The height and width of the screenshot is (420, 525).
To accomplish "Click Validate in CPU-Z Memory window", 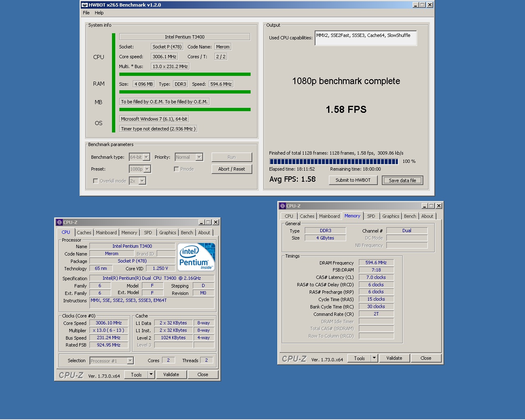I will (x=394, y=358).
